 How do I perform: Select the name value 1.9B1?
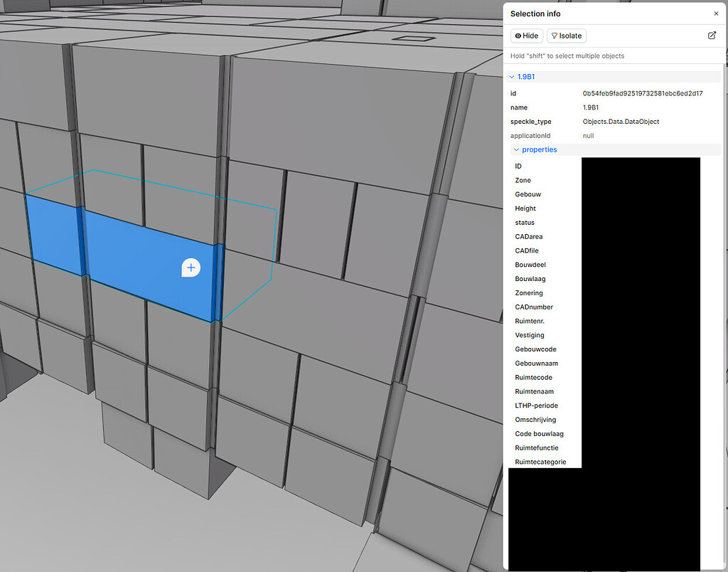[x=591, y=107]
